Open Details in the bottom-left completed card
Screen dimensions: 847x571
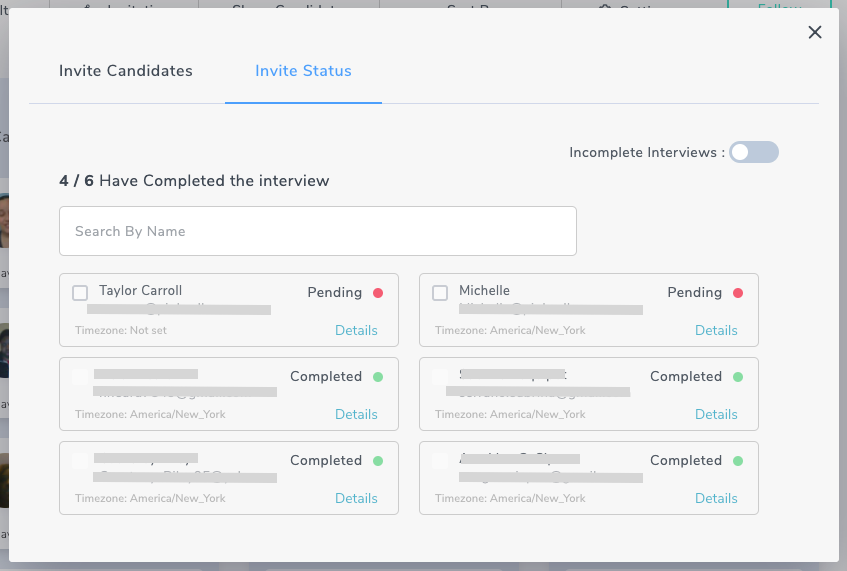[356, 498]
